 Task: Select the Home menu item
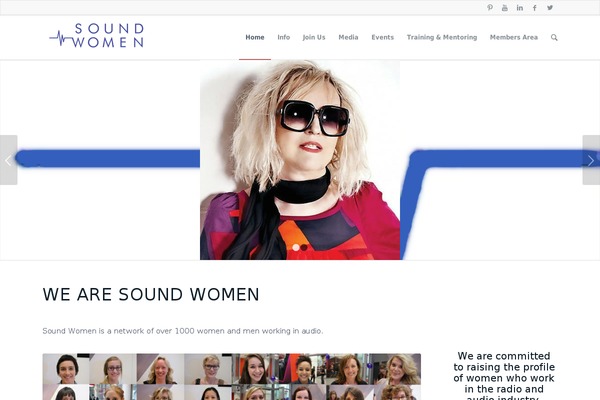[x=255, y=37]
